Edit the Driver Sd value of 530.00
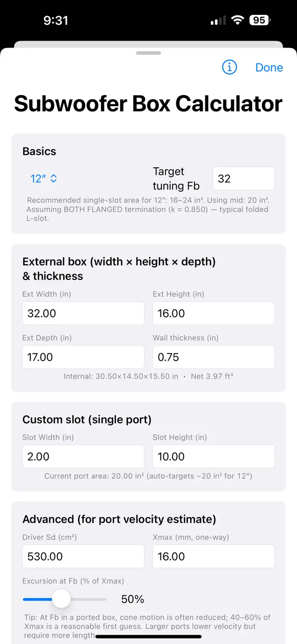 (x=83, y=556)
